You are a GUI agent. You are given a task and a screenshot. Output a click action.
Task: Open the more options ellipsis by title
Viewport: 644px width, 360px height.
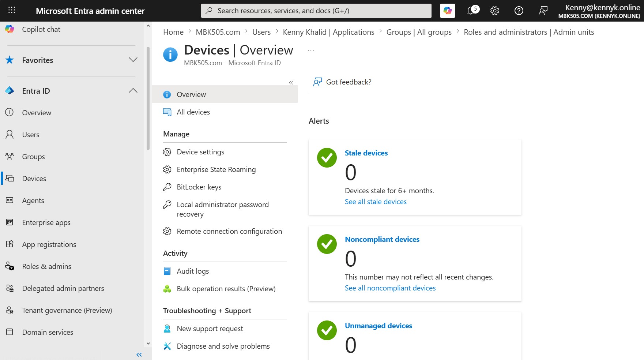[x=311, y=50]
